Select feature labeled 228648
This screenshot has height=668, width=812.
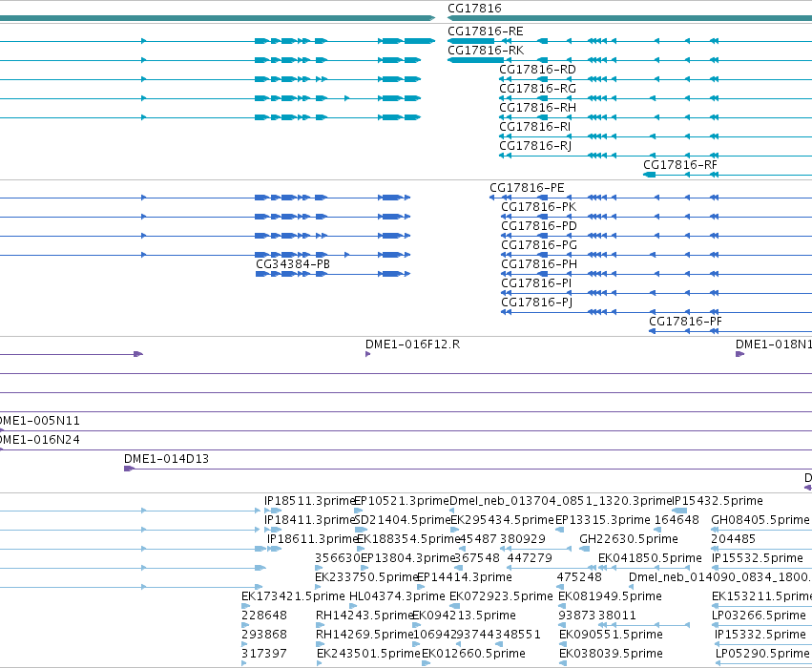[x=264, y=616]
